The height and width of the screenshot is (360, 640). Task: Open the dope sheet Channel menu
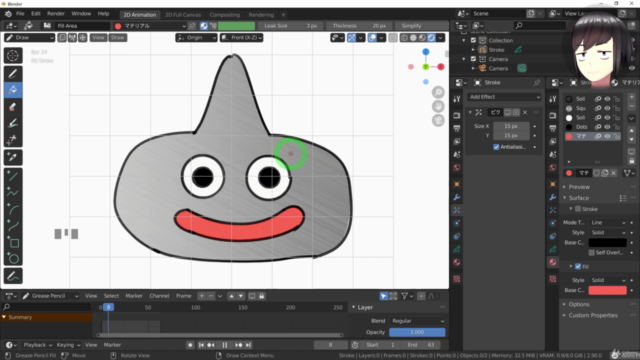click(x=159, y=296)
